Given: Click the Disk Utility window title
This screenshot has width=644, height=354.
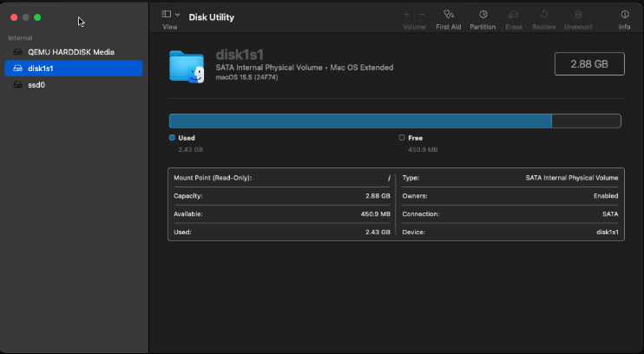Looking at the screenshot, I should click(212, 17).
